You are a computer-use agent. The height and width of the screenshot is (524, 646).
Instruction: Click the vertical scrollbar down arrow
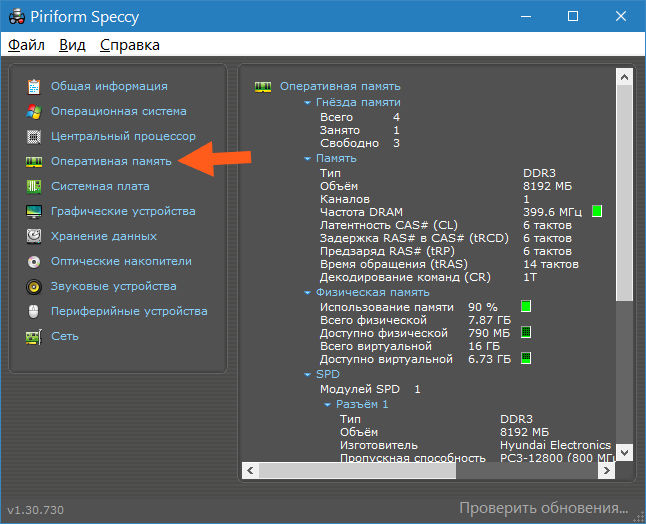(x=624, y=452)
